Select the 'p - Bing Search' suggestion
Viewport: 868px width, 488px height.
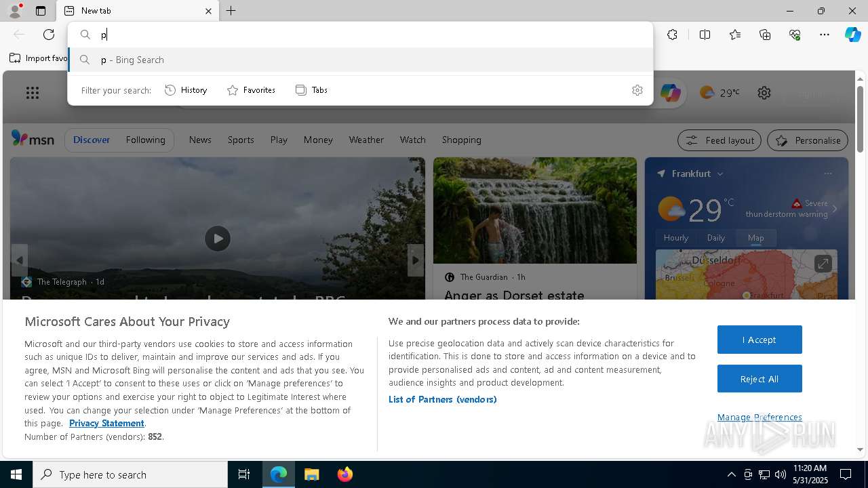coord(361,60)
